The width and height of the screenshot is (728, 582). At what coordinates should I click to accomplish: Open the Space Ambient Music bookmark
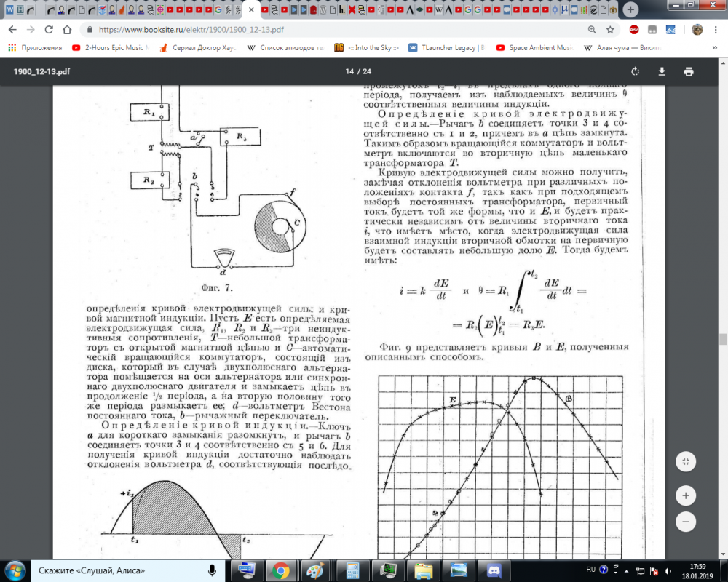click(534, 48)
